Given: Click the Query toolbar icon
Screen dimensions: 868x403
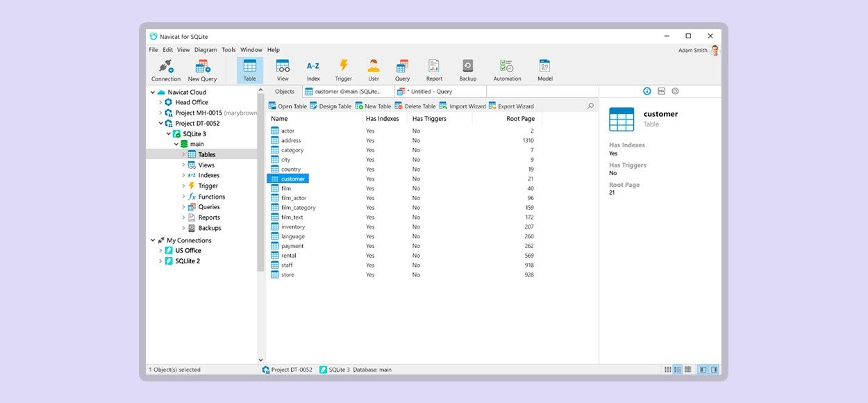Looking at the screenshot, I should pos(403,70).
